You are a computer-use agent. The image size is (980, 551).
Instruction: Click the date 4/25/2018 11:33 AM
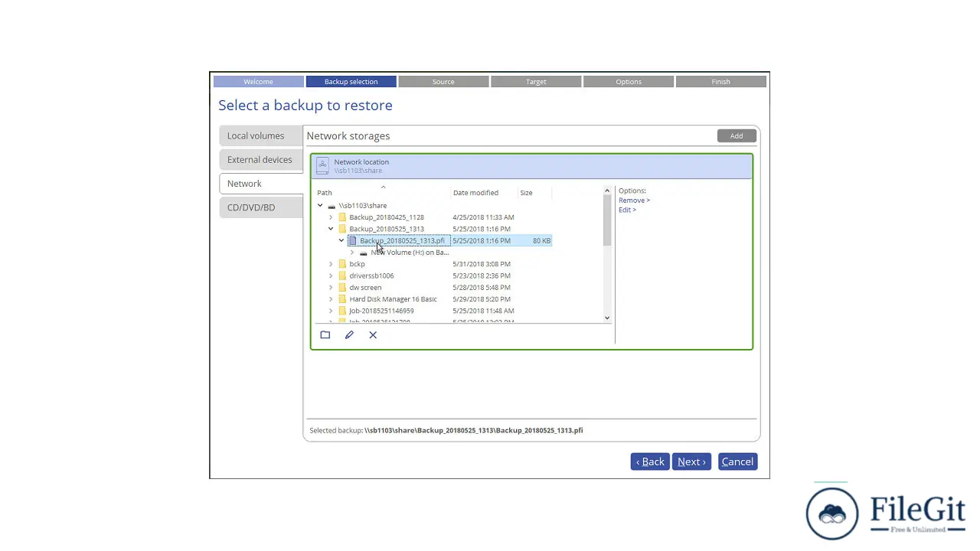tap(483, 217)
